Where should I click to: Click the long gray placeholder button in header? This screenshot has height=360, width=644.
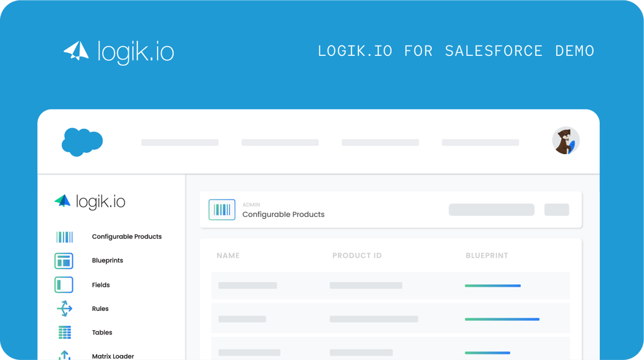[491, 210]
